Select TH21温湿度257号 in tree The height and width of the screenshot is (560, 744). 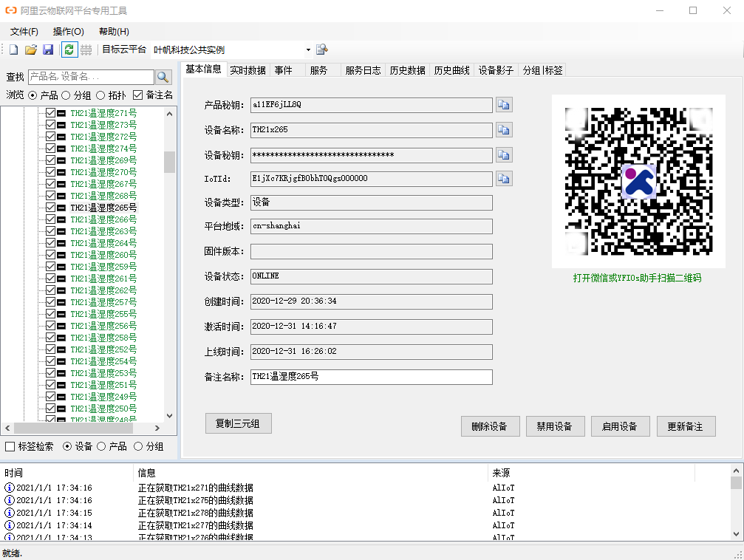click(x=103, y=302)
